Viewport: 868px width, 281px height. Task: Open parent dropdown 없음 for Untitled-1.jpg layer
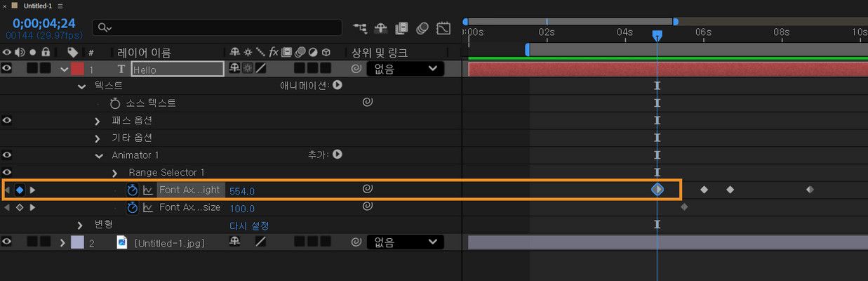tap(405, 242)
